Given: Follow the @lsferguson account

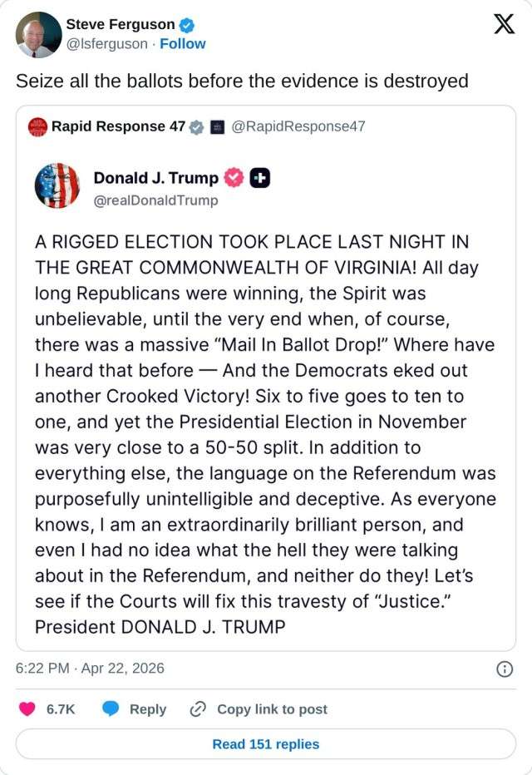Looking at the screenshot, I should pyautogui.click(x=183, y=43).
